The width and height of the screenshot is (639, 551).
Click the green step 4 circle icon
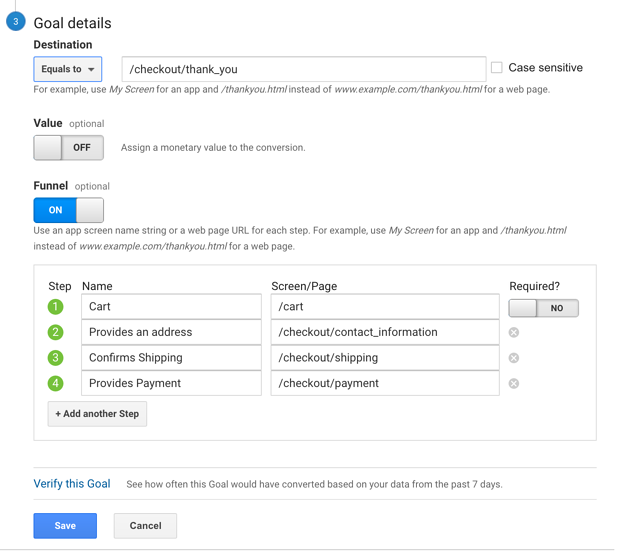click(x=55, y=383)
